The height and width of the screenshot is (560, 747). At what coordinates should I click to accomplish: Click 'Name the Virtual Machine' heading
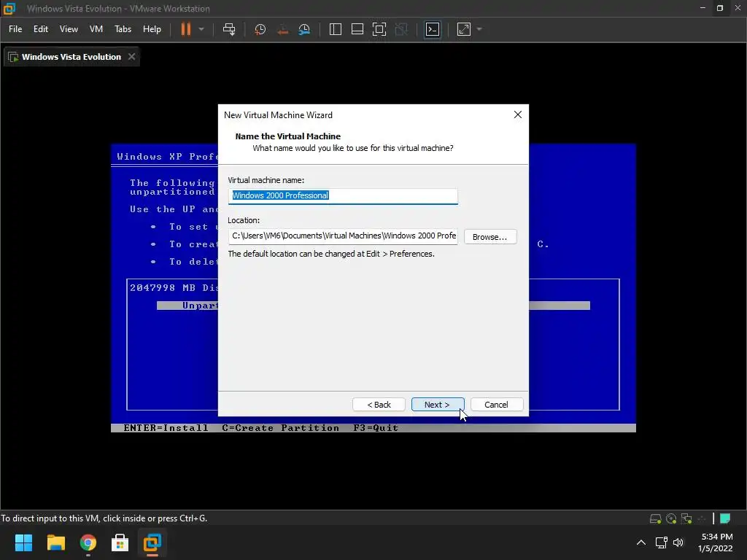tap(287, 136)
